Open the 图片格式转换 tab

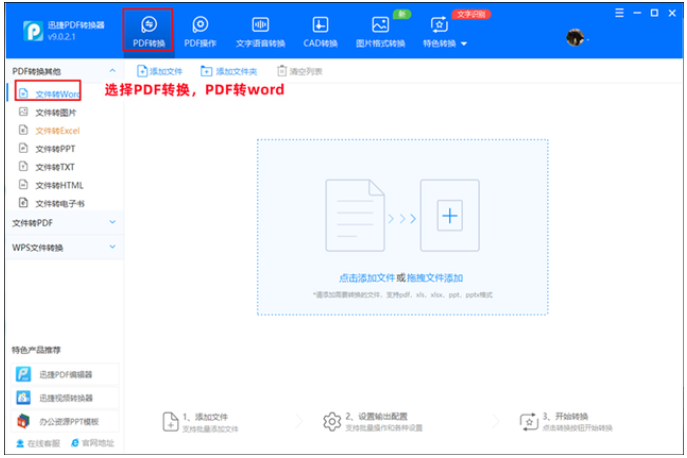(380, 32)
